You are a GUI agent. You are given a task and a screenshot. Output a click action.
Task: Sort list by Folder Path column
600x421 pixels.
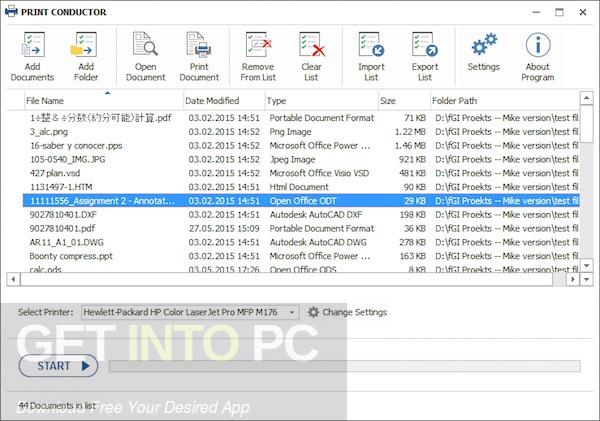(505, 101)
